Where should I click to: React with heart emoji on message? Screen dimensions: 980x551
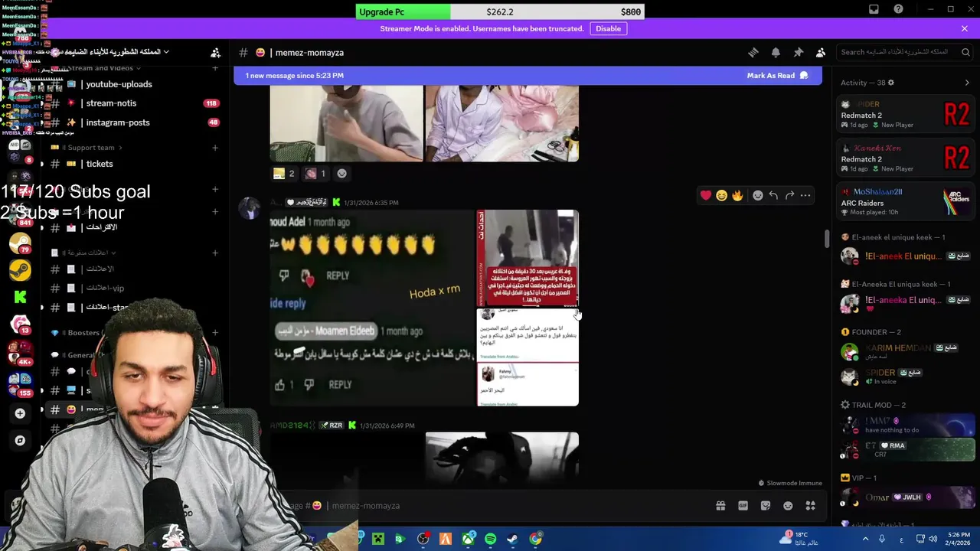pos(706,195)
